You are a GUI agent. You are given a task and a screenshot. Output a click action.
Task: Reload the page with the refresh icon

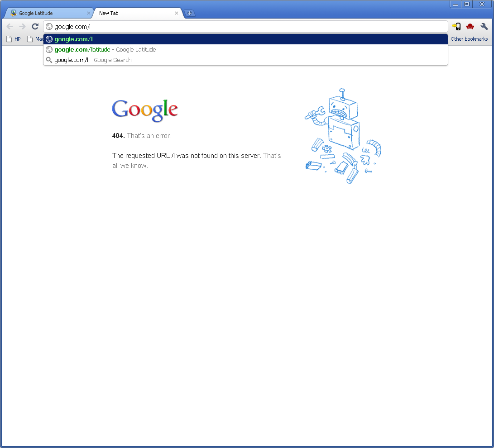pos(35,26)
